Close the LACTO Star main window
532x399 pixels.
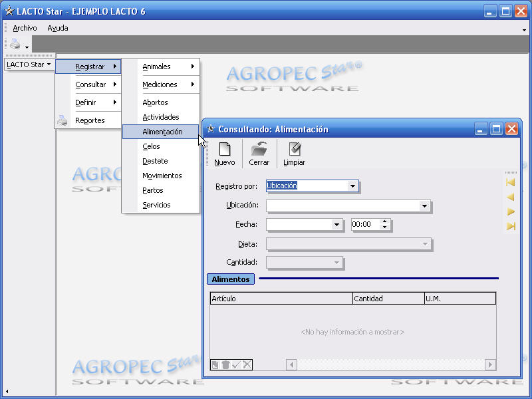point(521,11)
